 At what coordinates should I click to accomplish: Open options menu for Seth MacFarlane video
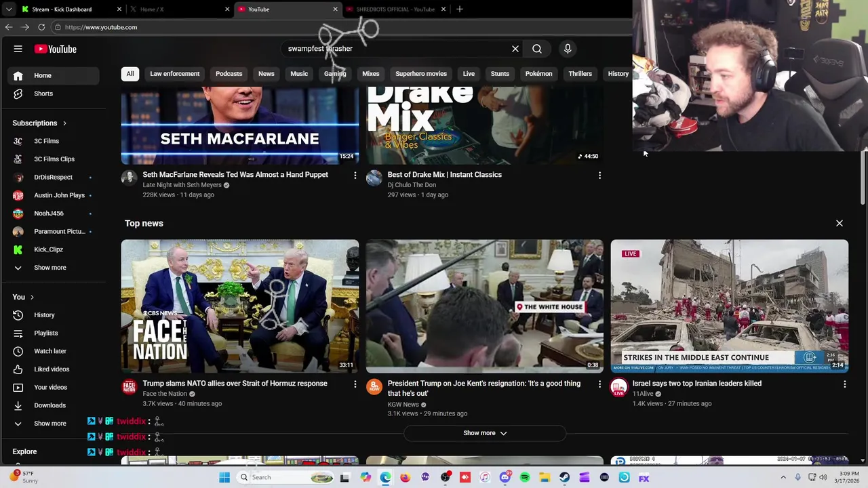pyautogui.click(x=355, y=176)
